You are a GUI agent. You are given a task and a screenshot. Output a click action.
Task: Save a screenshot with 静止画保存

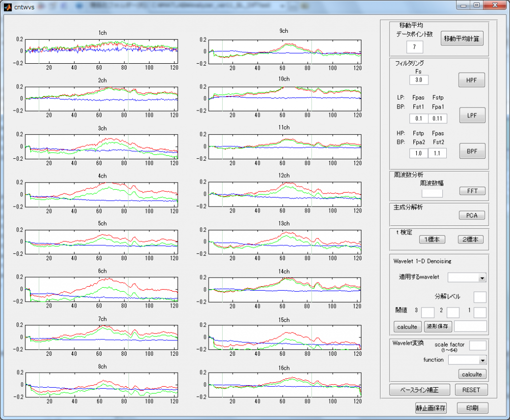coord(430,408)
